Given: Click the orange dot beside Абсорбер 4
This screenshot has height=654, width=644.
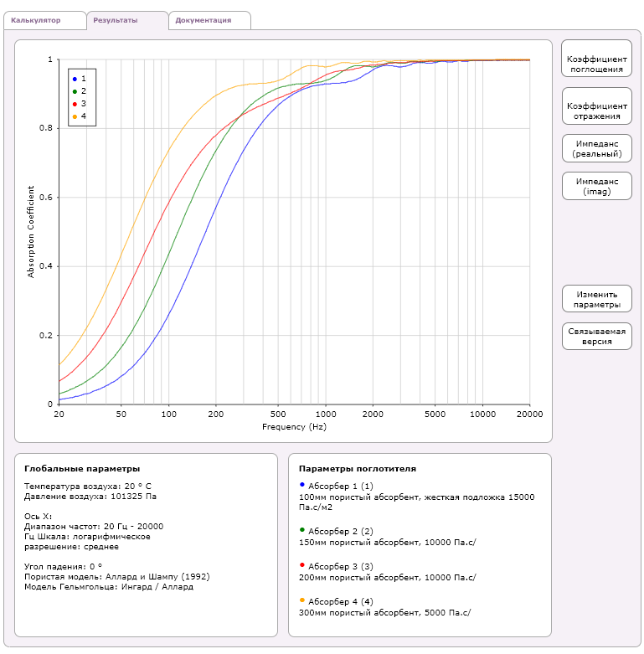Looking at the screenshot, I should click(x=301, y=600).
